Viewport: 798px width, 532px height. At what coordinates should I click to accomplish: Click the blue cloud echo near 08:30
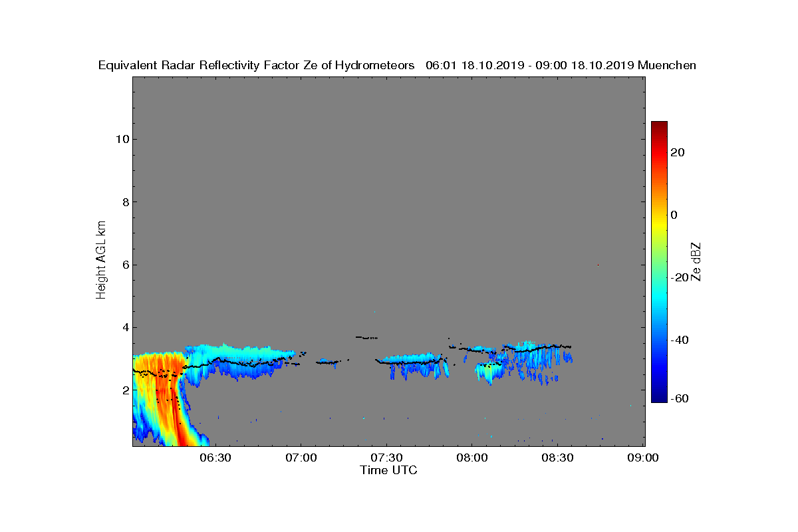pos(539,359)
